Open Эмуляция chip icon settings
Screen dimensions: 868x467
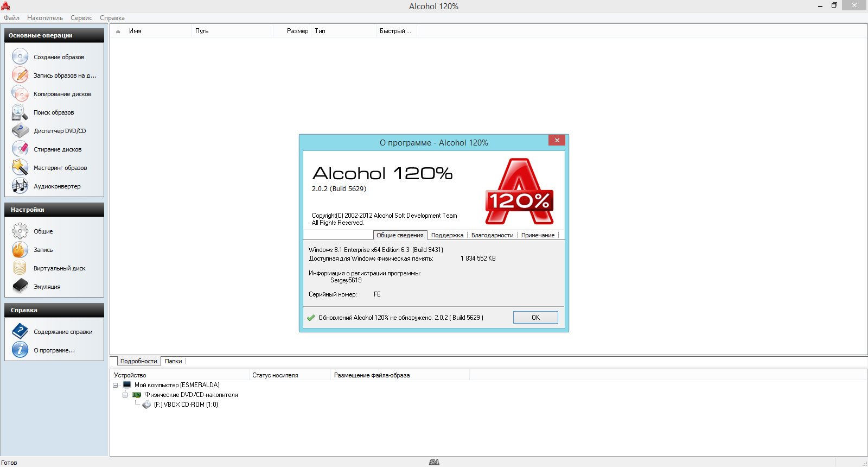click(x=20, y=286)
